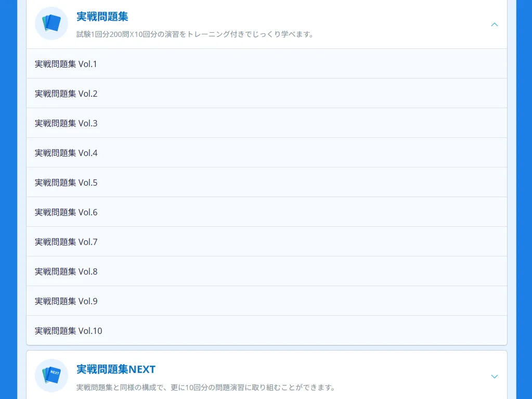This screenshot has width=532, height=399.
Task: Go to 実戦問題集 Vol.4
Action: click(x=66, y=153)
